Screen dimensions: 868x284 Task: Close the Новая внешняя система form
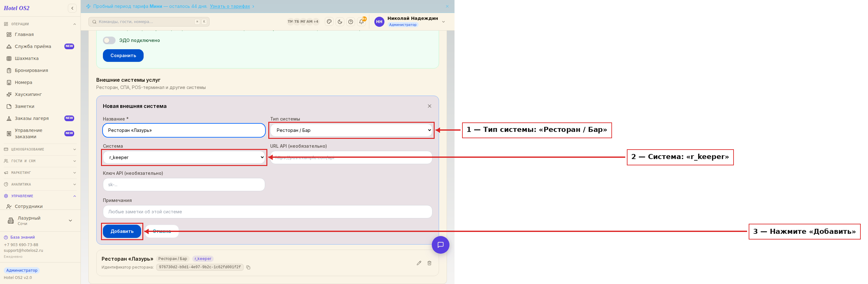click(429, 106)
